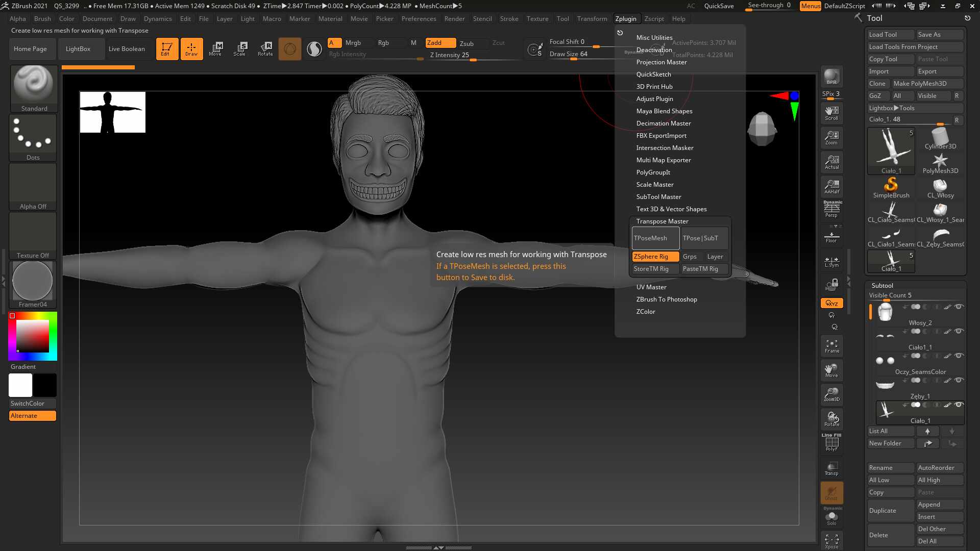The image size is (980, 551).
Task: Click the Zoom3D icon
Action: (x=831, y=394)
